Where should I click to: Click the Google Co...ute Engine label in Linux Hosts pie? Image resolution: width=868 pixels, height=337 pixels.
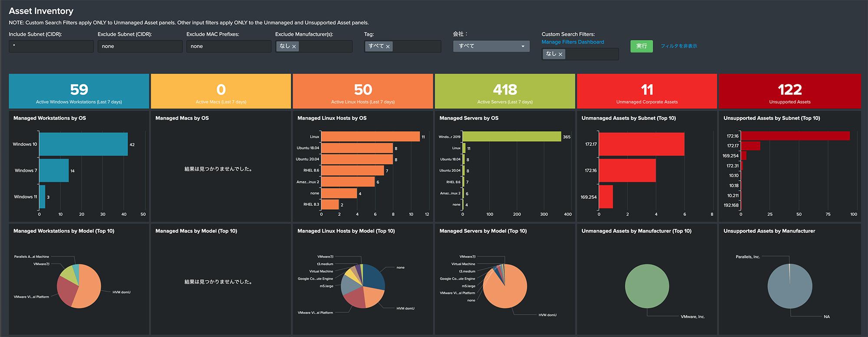tap(316, 279)
